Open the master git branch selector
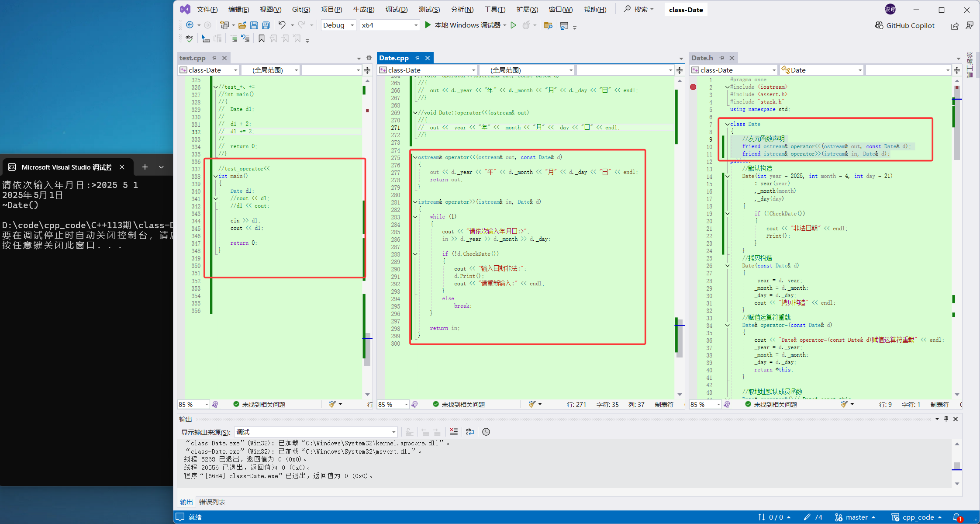Screen dimensions: 980x524 click(855, 517)
